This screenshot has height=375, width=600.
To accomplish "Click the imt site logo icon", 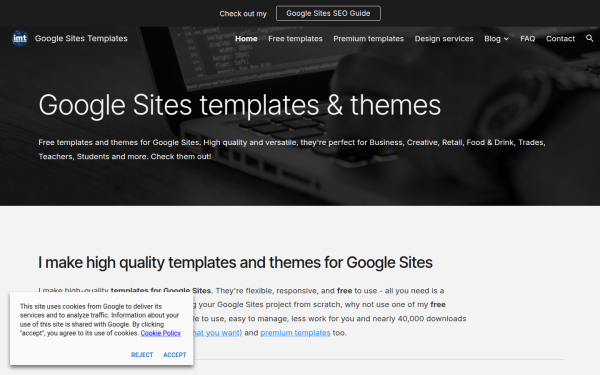I will pos(20,38).
